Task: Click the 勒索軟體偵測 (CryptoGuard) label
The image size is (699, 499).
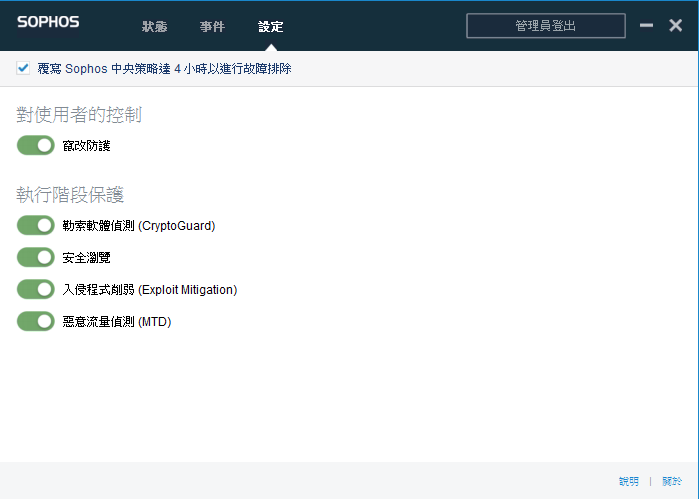Action: (138, 226)
